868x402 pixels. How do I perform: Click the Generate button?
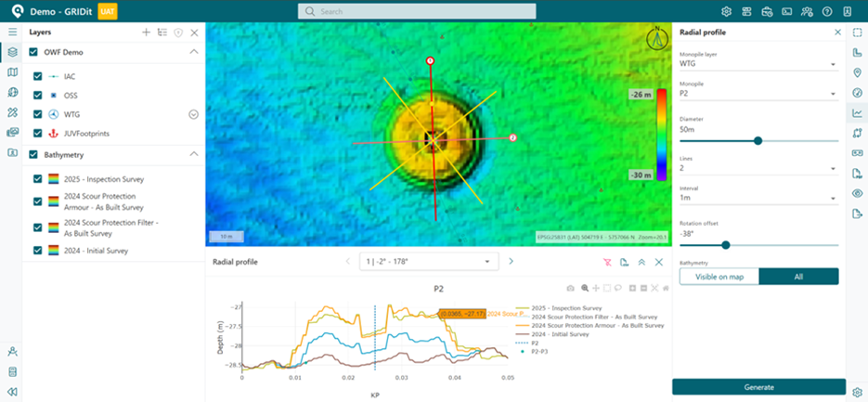[x=759, y=387]
